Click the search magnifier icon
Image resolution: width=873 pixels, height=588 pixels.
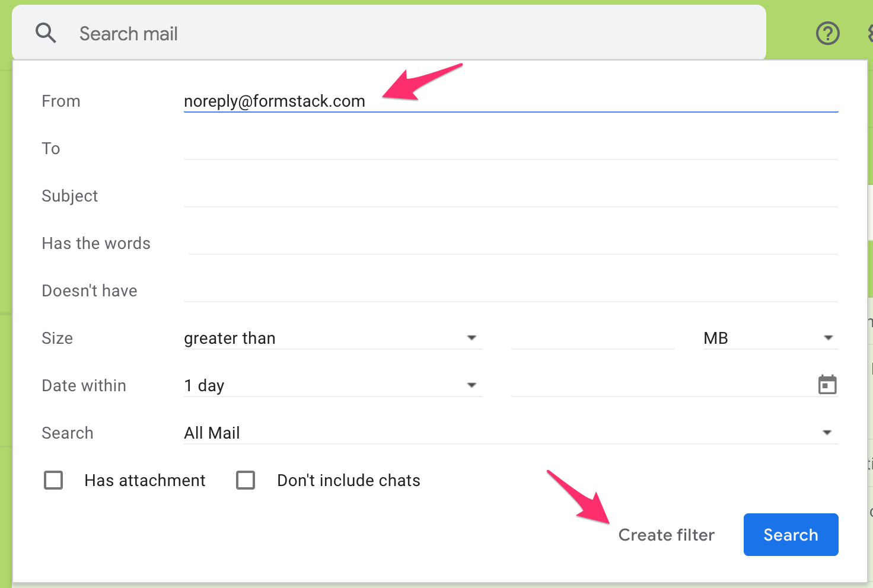point(46,33)
